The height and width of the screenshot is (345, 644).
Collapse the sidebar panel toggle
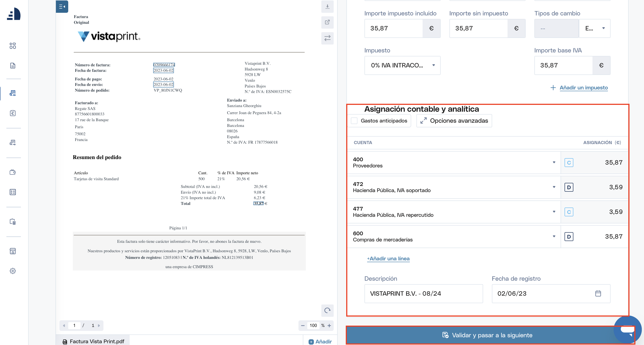click(x=62, y=7)
